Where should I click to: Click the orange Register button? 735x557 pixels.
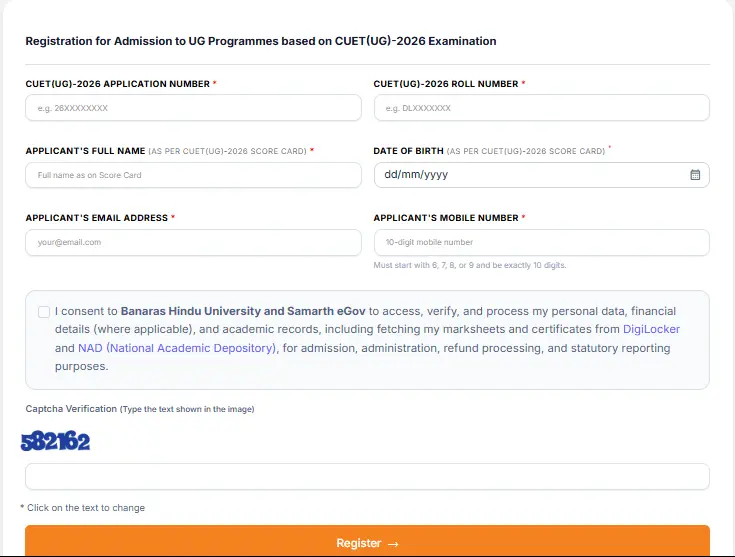(x=367, y=541)
